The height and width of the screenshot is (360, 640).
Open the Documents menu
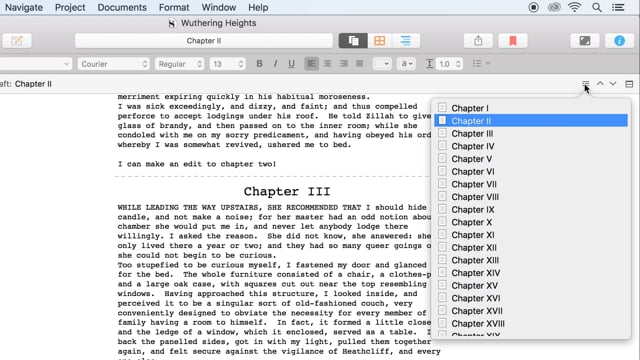[x=122, y=7]
